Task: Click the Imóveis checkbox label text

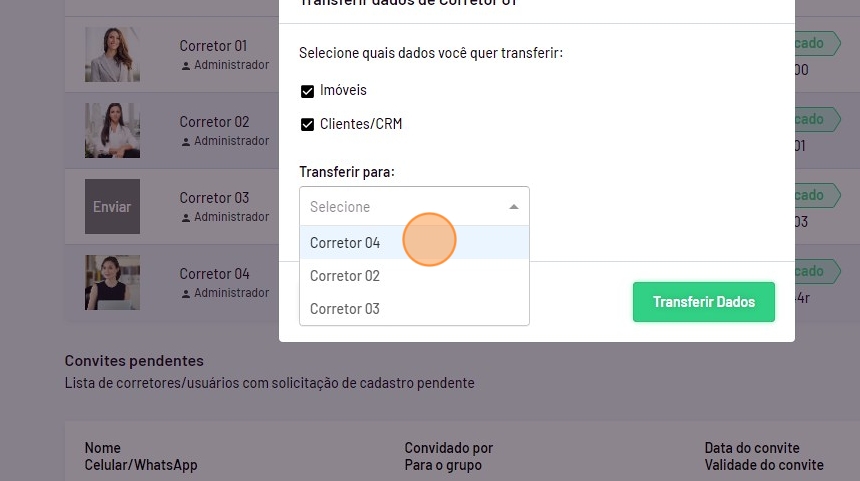Action: pos(343,91)
